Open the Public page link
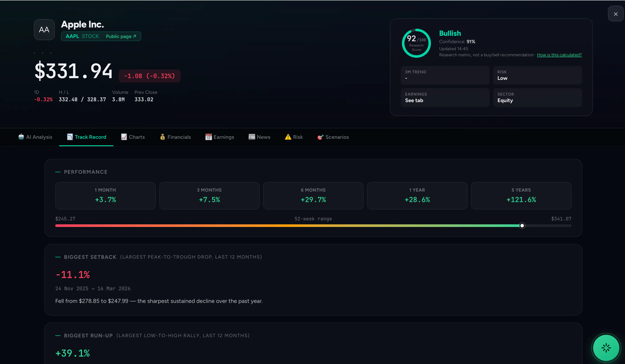This screenshot has width=625, height=364. click(121, 36)
